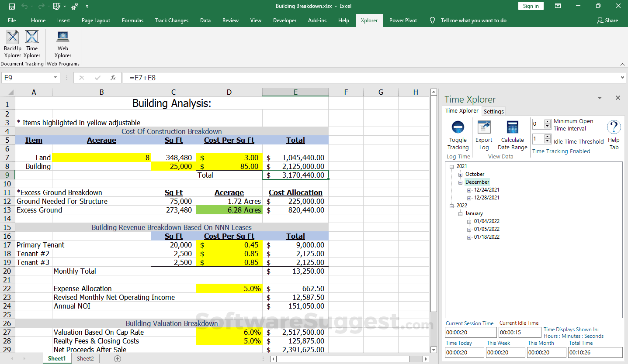Open the Formulas ribbon tab
Viewport: 628px width, 364px height.
point(132,21)
